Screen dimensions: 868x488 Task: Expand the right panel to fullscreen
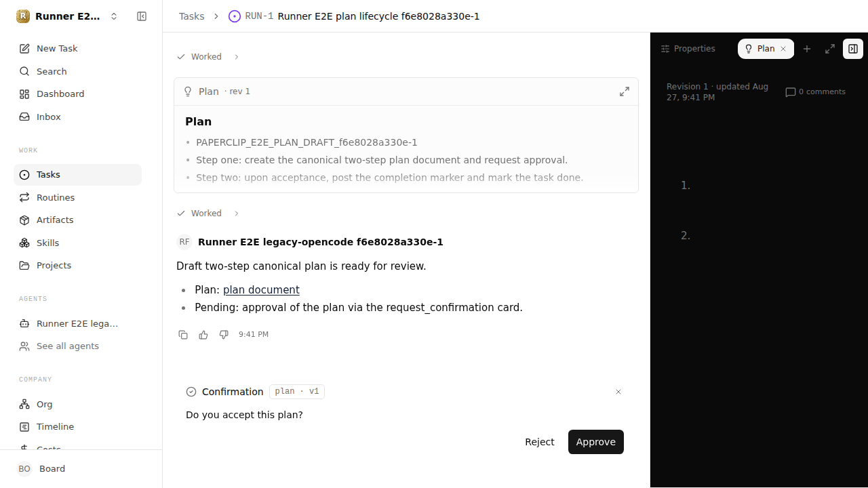point(830,49)
